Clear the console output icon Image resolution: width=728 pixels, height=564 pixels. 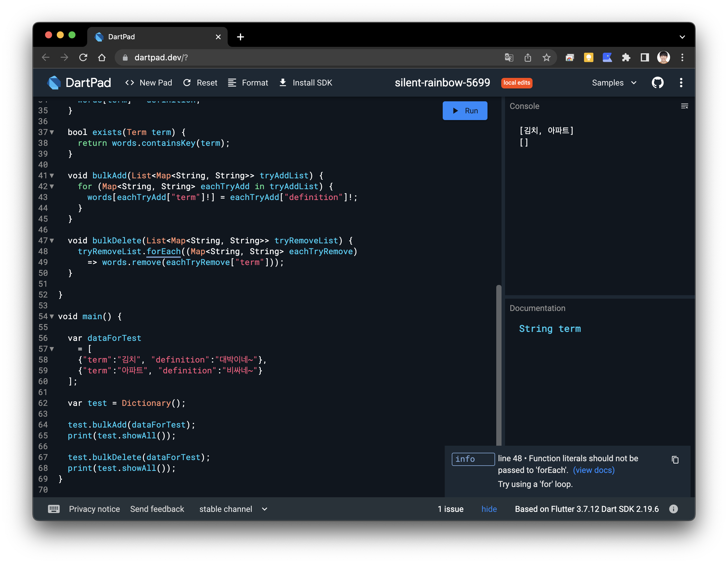click(x=684, y=106)
